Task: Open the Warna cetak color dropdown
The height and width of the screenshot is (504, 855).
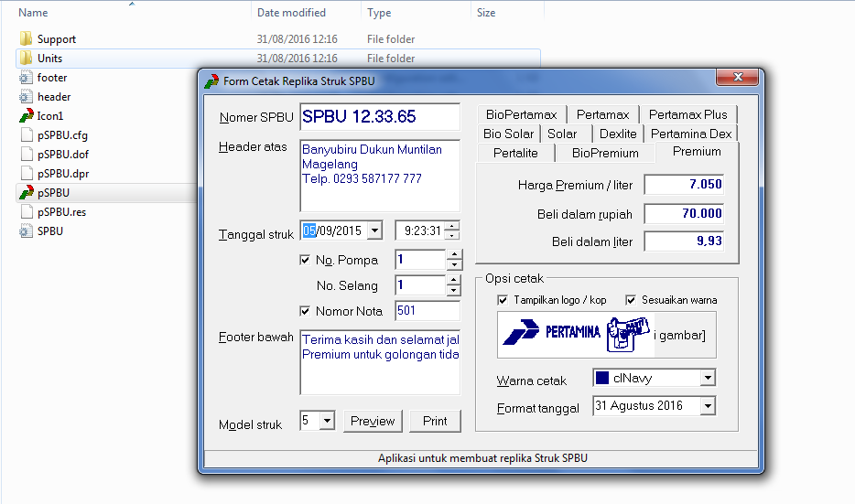Action: coord(708,378)
